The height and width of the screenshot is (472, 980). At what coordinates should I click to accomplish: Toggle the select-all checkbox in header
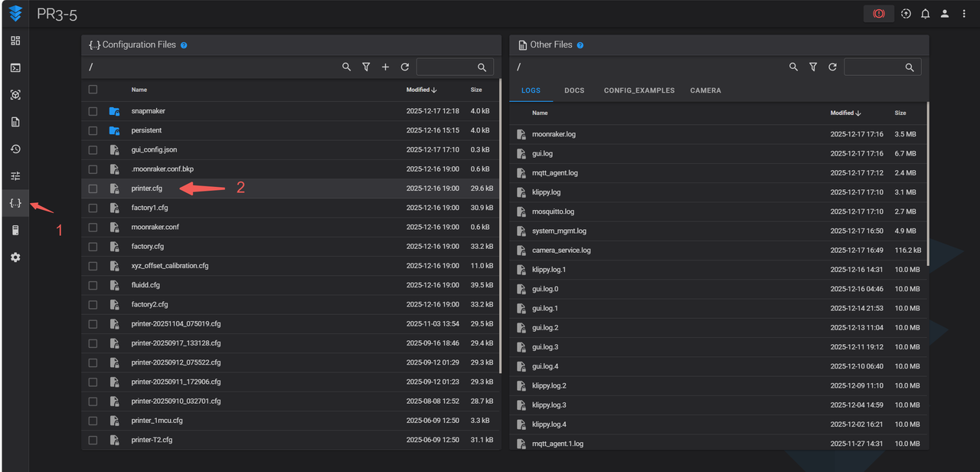pyautogui.click(x=93, y=90)
